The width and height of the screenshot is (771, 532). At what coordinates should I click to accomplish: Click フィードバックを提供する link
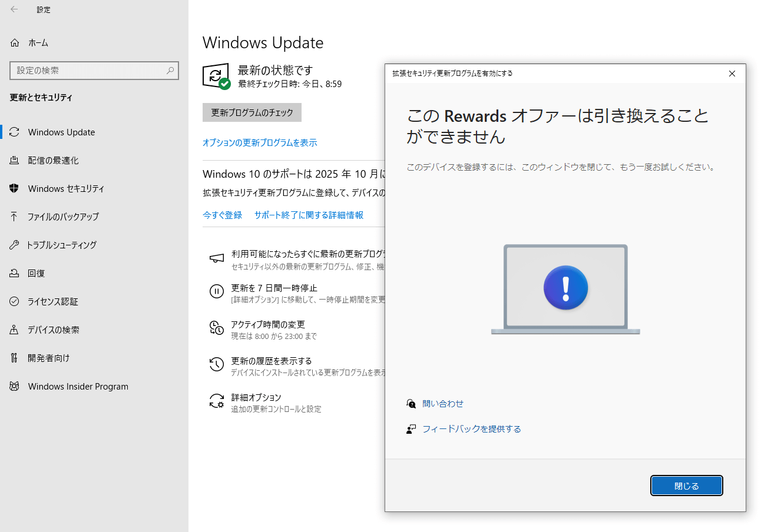471,429
